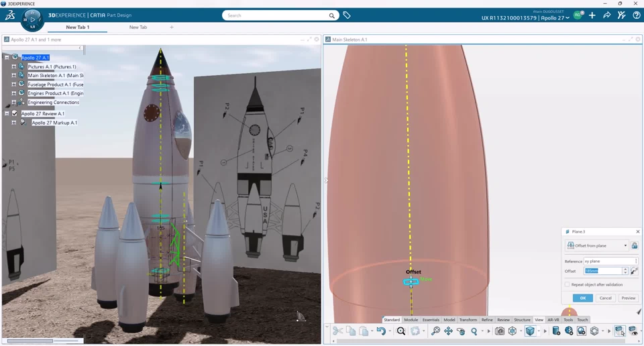644x346 pixels.
Task: Enable Repeat object after validation
Action: tap(568, 284)
